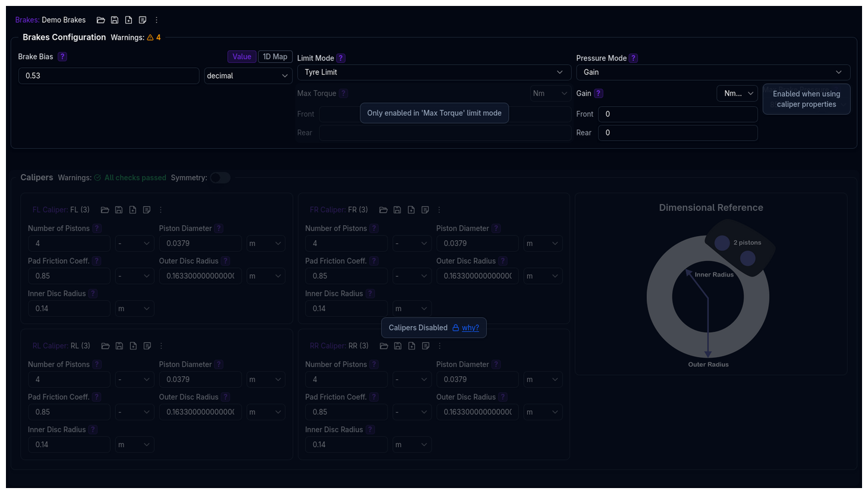Open the three-dot menu for FL Caliper

coord(160,209)
